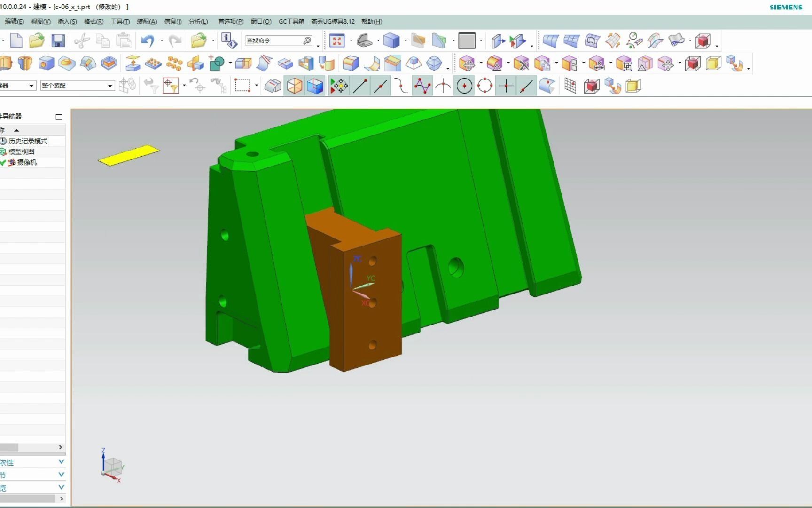Screen dimensions: 812x508
Task: Toggle End Point snap option
Action: pos(360,86)
